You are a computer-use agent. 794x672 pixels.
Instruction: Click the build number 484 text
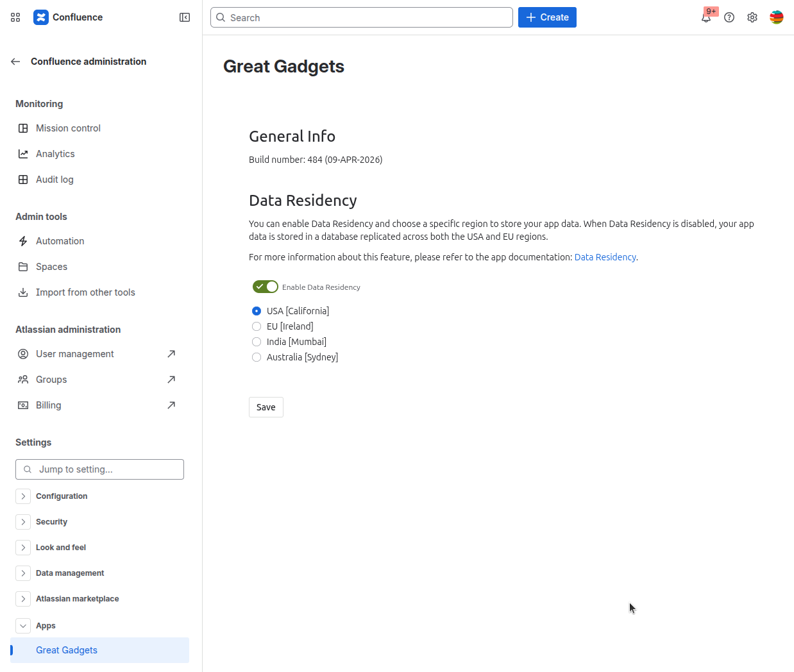click(x=316, y=160)
